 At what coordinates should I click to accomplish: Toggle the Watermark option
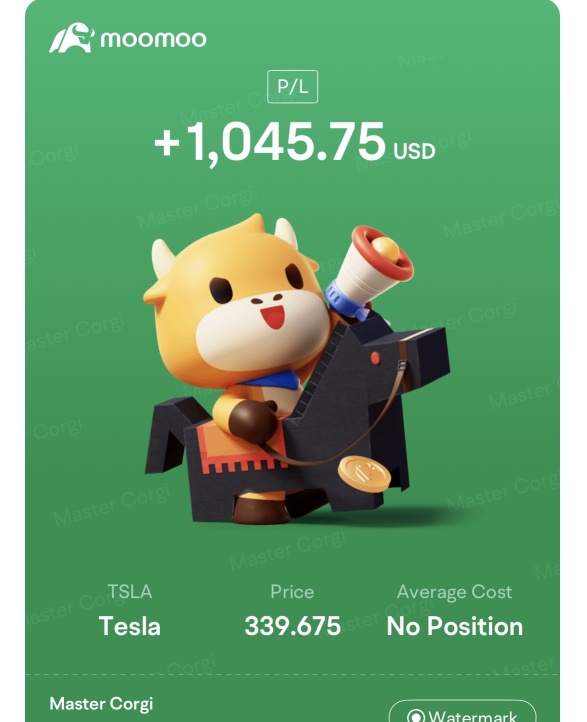tap(463, 712)
